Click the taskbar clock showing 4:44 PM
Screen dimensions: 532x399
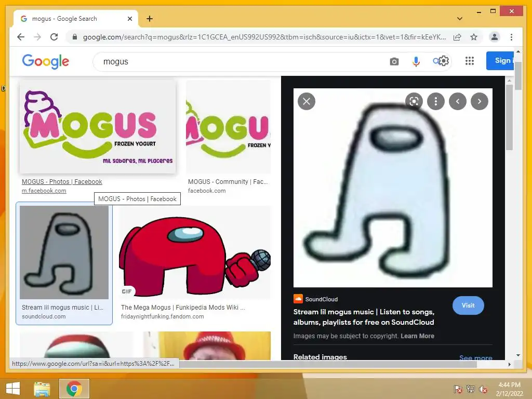509,389
